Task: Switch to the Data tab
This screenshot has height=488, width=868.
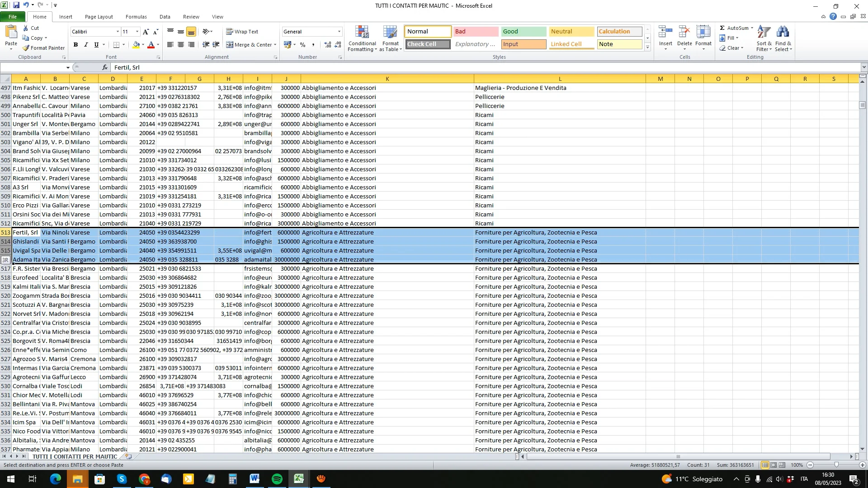Action: [x=165, y=17]
